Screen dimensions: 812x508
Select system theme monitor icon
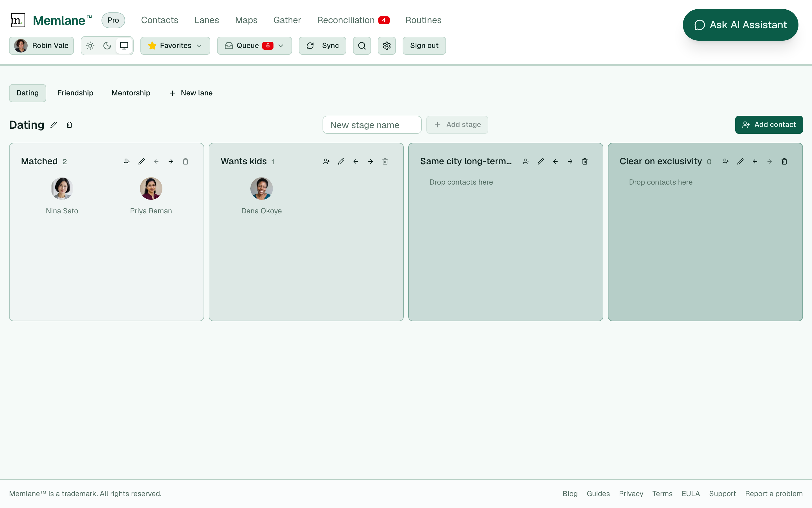pos(124,46)
